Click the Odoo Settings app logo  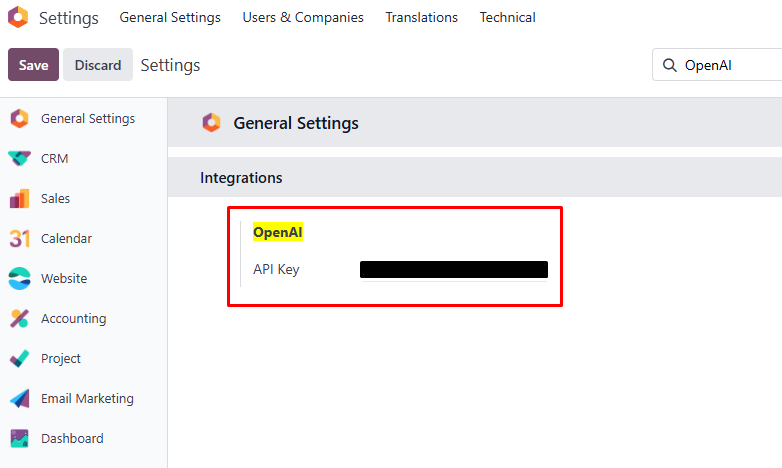coord(18,17)
